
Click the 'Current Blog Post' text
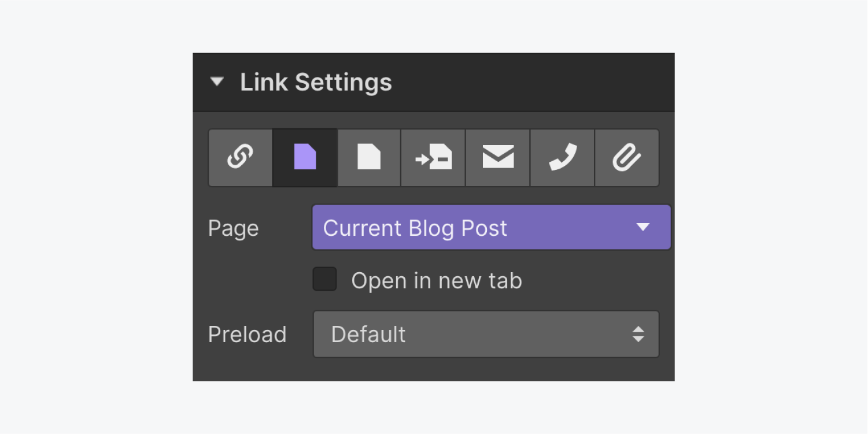(415, 228)
